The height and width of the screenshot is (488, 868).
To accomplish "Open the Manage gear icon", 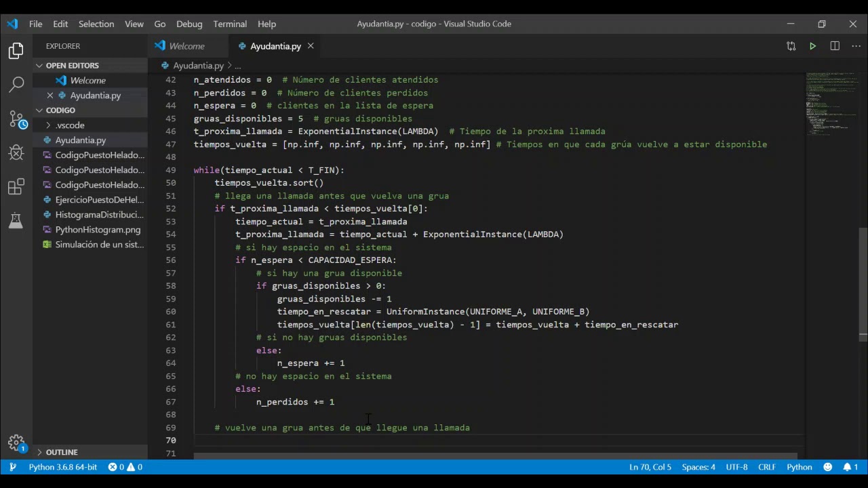I will point(16,443).
